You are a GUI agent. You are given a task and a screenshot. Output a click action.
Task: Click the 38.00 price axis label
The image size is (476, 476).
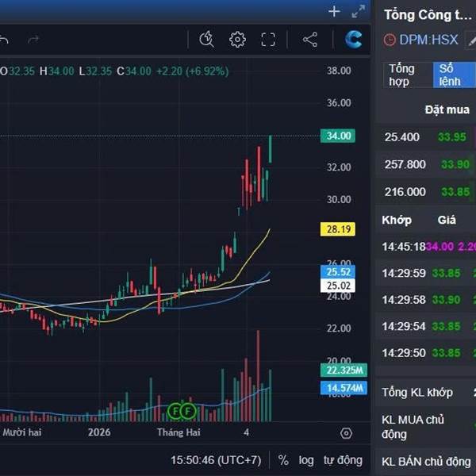339,71
